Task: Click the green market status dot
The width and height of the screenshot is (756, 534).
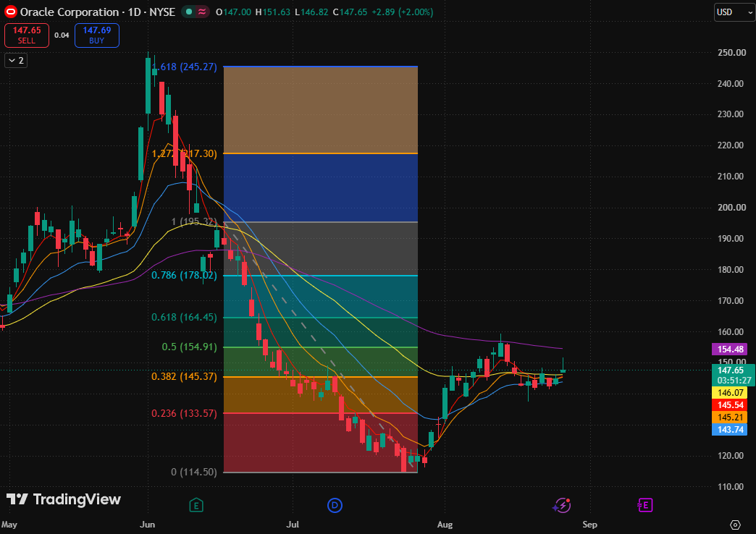Action: (189, 12)
